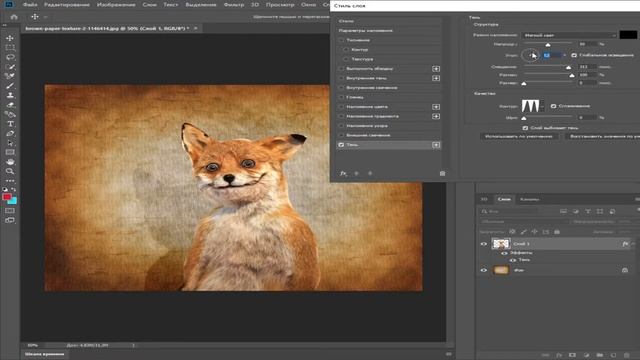Swap foreground and background colors

[x=14, y=189]
